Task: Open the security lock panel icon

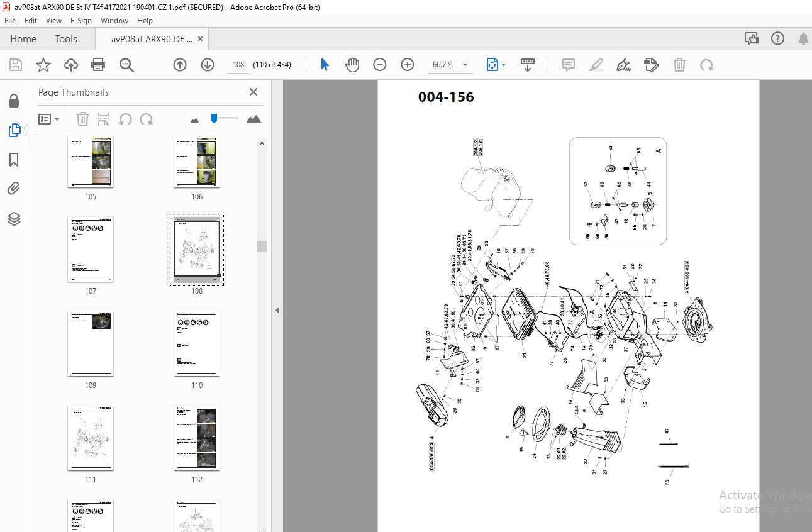Action: click(x=14, y=101)
